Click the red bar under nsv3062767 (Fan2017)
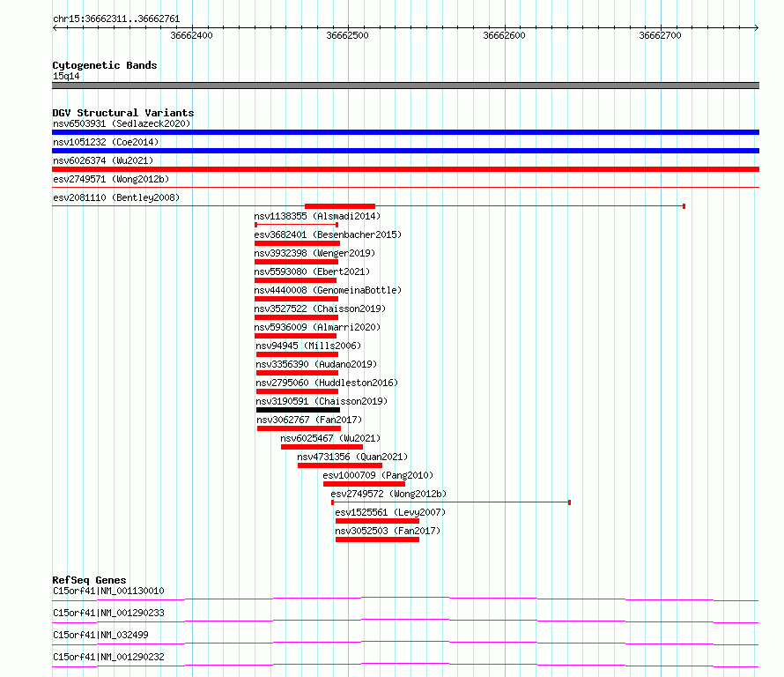 coord(299,428)
